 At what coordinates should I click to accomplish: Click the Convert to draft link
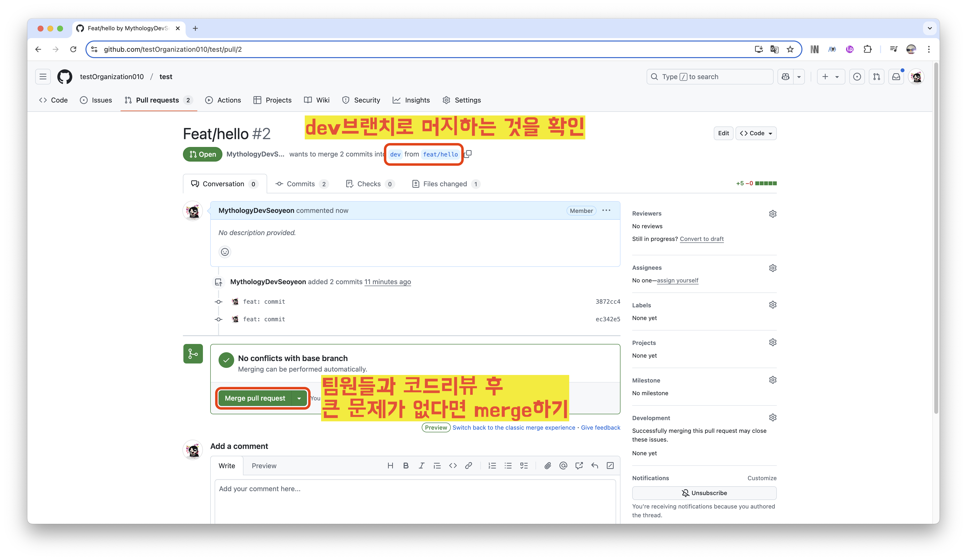(702, 239)
